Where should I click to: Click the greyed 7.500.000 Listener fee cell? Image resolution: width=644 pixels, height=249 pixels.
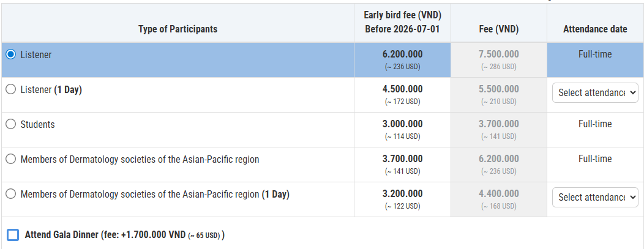(498, 54)
